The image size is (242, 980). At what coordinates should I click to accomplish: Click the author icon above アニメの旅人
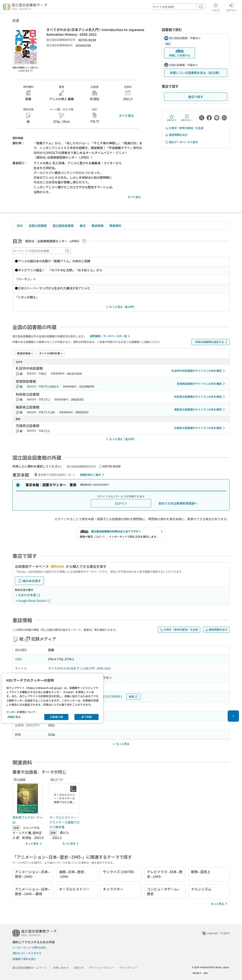click(61, 93)
